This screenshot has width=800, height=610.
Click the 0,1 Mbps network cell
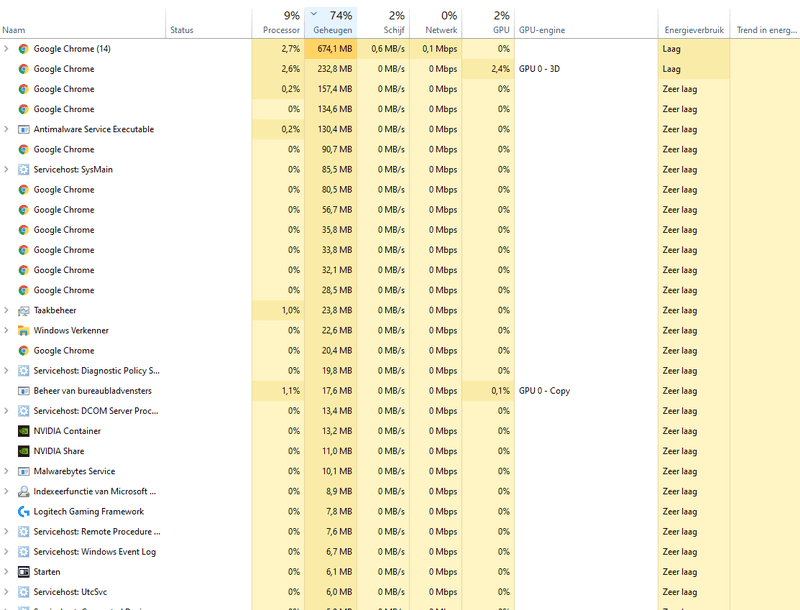click(x=435, y=49)
